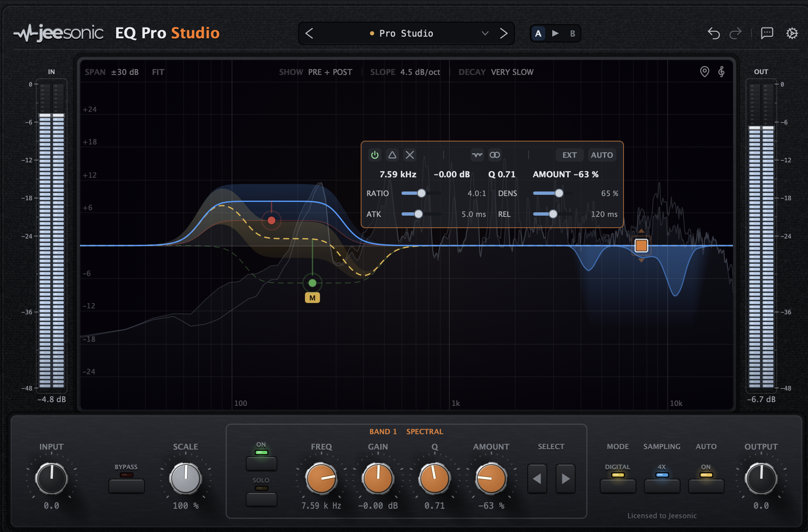This screenshot has width=808, height=532.
Task: Copy A to B with the arrow icon
Action: point(555,33)
